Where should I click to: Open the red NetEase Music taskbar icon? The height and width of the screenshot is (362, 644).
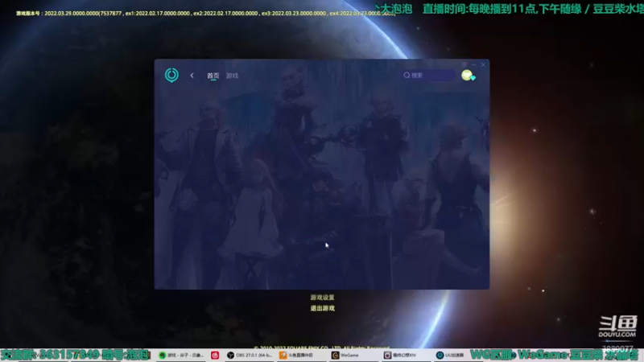coord(215,355)
